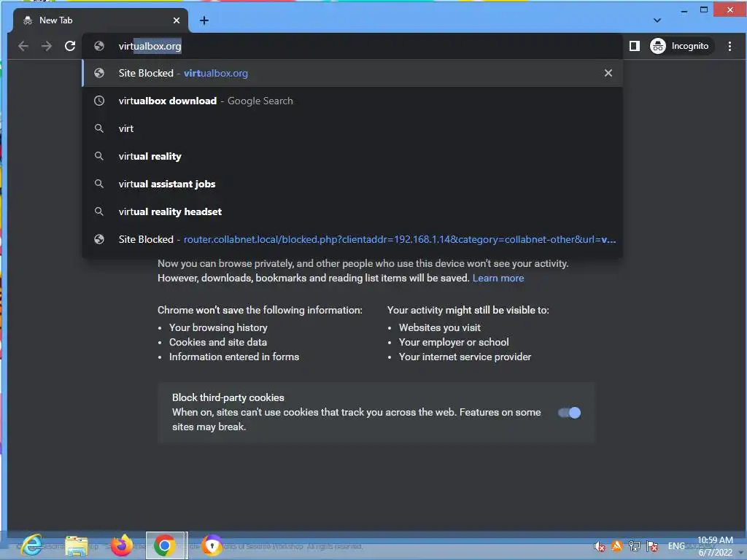Click the browser Back arrow
This screenshot has width=747, height=560.
[23, 46]
